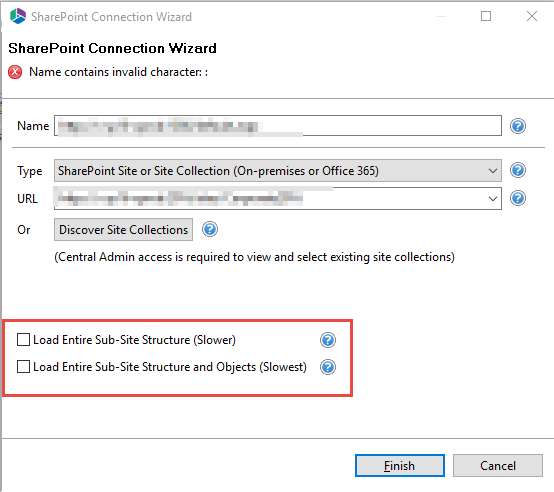The width and height of the screenshot is (554, 492).
Task: Maximize the wizard window
Action: click(x=486, y=16)
